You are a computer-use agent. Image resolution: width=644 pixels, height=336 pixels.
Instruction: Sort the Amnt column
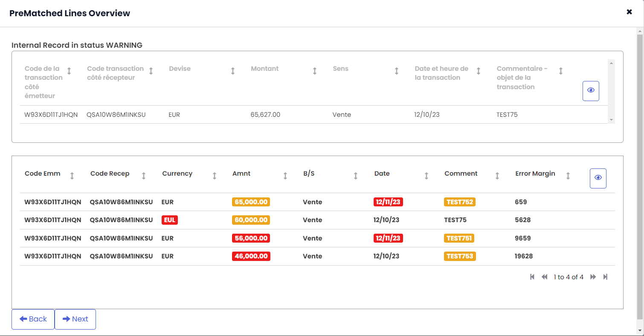tap(285, 176)
